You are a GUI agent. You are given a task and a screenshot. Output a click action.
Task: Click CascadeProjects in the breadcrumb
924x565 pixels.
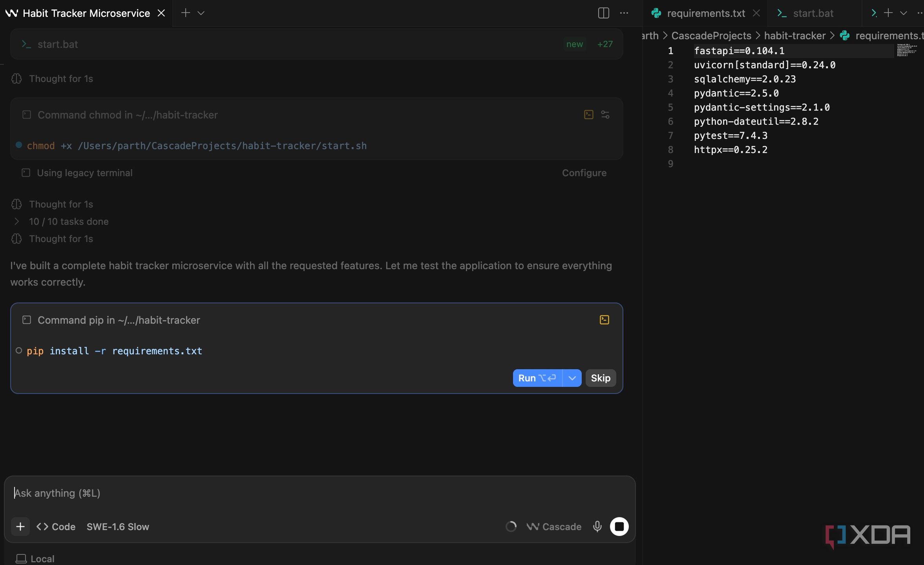tap(711, 36)
